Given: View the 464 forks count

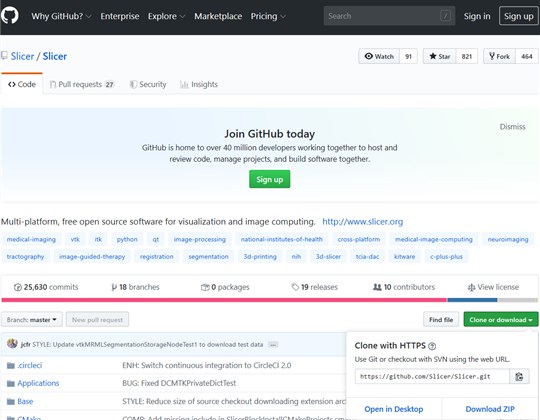Looking at the screenshot, I should 527,56.
